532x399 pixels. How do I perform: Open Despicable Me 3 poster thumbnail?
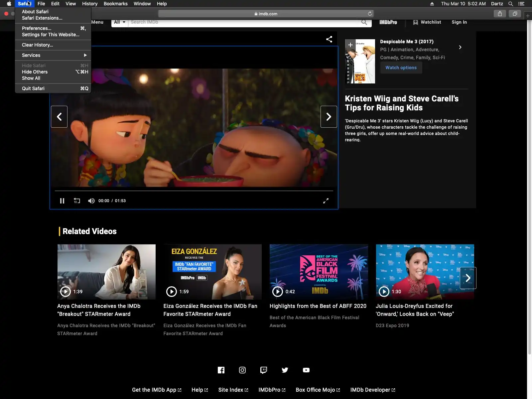(360, 61)
